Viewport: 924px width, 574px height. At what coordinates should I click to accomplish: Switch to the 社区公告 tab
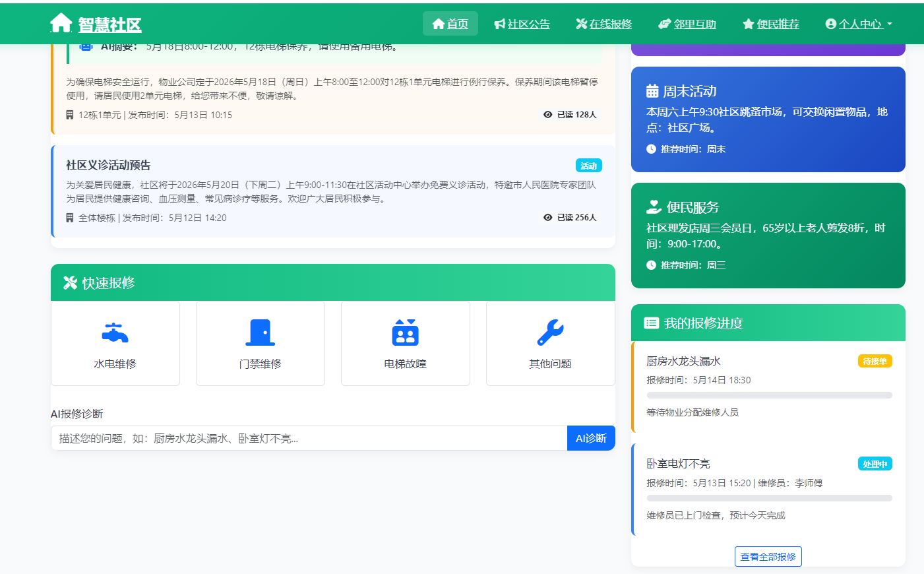tap(529, 24)
